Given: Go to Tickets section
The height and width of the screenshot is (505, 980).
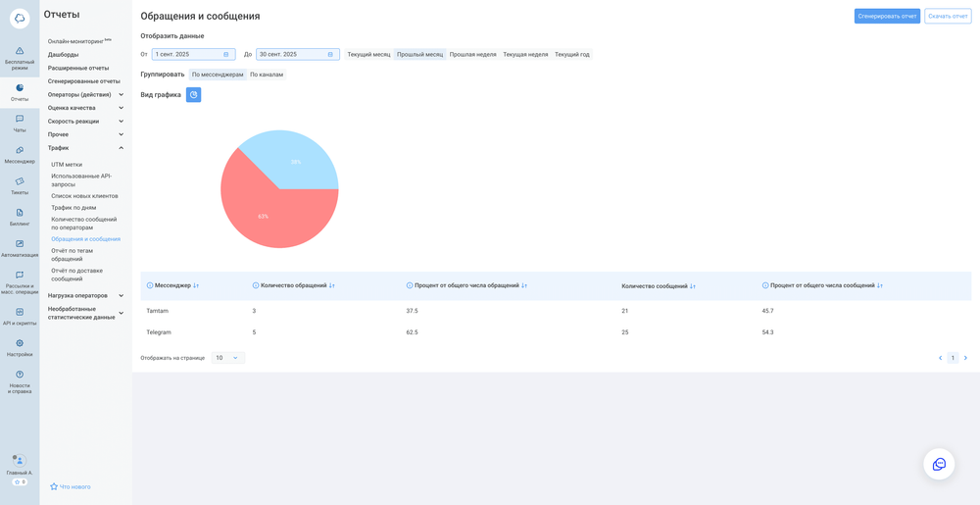Looking at the screenshot, I should coord(20,185).
